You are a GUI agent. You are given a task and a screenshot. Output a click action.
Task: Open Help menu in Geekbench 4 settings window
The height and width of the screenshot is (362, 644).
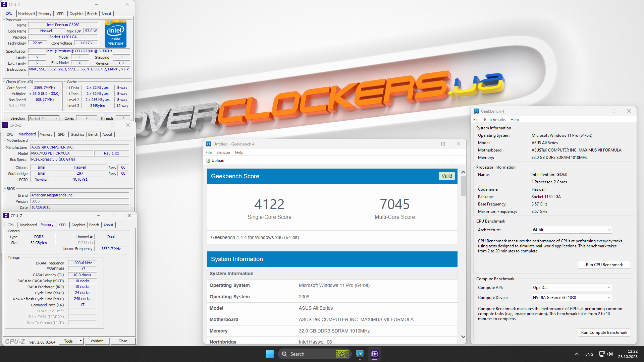pyautogui.click(x=515, y=120)
